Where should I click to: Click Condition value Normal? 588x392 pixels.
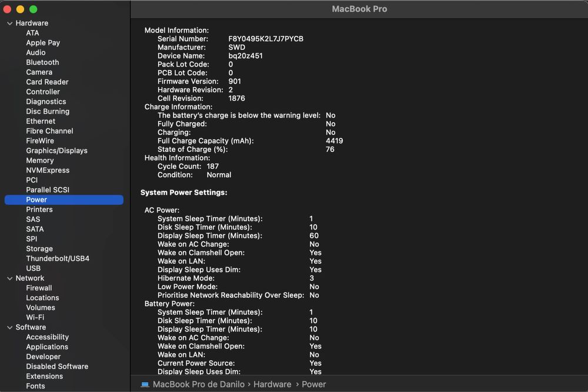pyautogui.click(x=219, y=175)
